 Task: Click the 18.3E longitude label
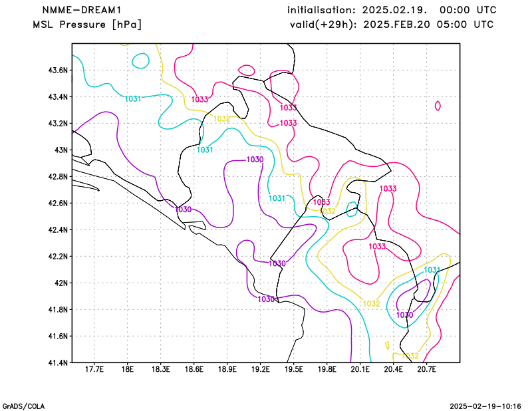tap(160, 370)
